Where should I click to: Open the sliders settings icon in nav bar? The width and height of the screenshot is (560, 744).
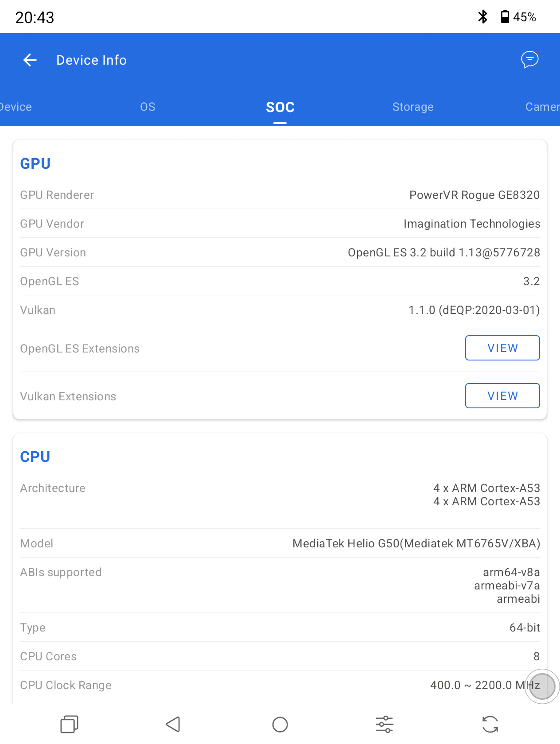point(385,725)
